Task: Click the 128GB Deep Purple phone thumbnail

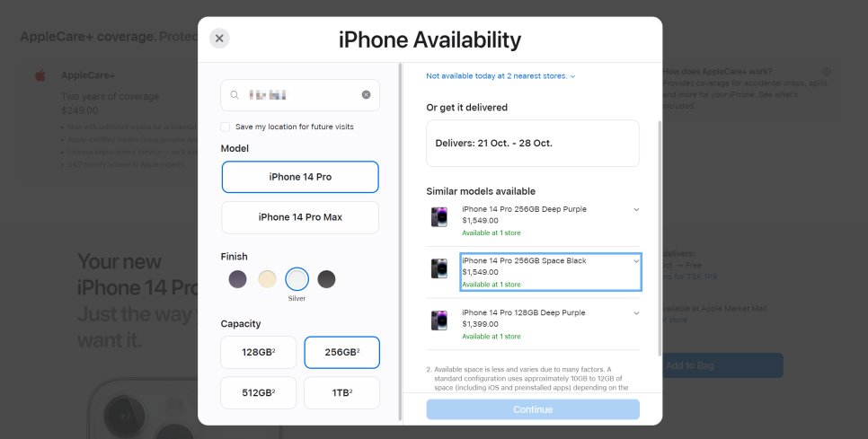Action: click(x=439, y=320)
